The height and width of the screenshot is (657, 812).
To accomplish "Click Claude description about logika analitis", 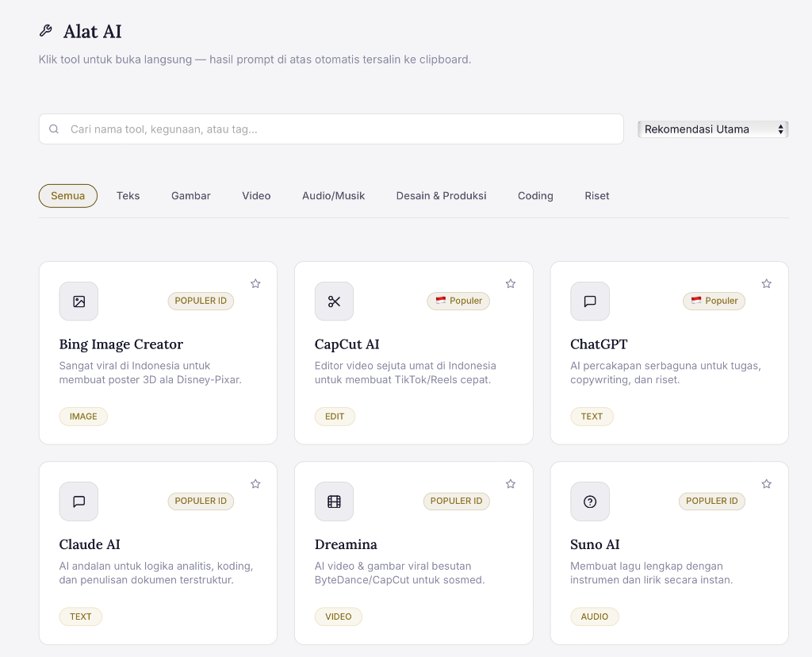I will tap(156, 573).
